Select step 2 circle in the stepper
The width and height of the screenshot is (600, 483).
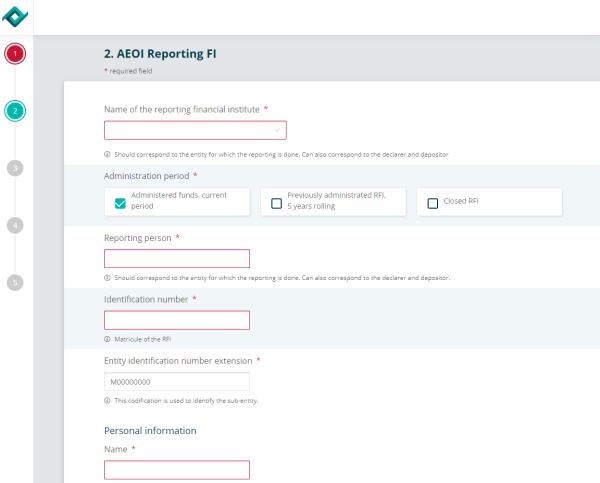[x=15, y=111]
